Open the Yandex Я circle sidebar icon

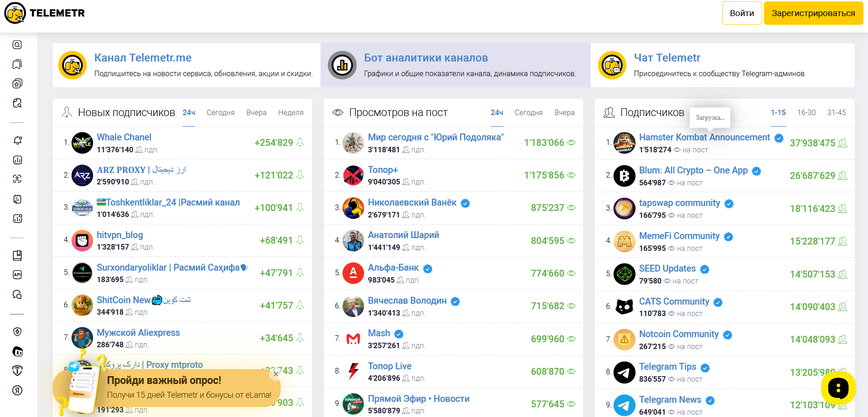(17, 390)
